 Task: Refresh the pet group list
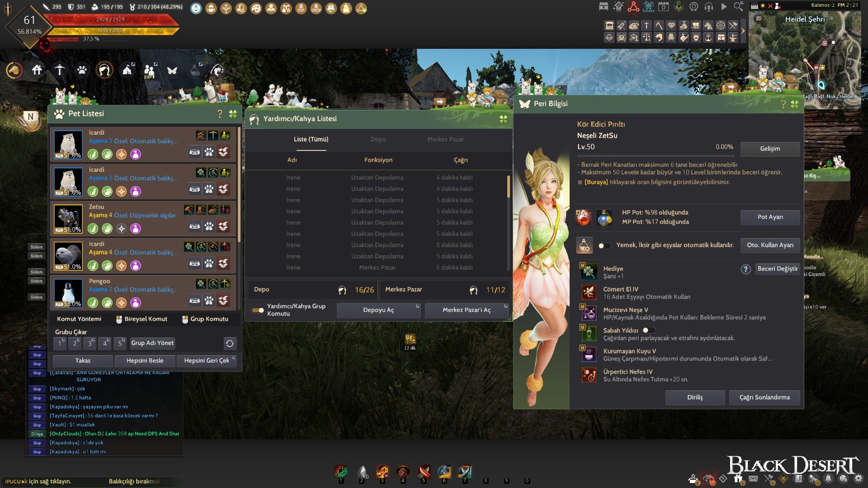tap(230, 343)
